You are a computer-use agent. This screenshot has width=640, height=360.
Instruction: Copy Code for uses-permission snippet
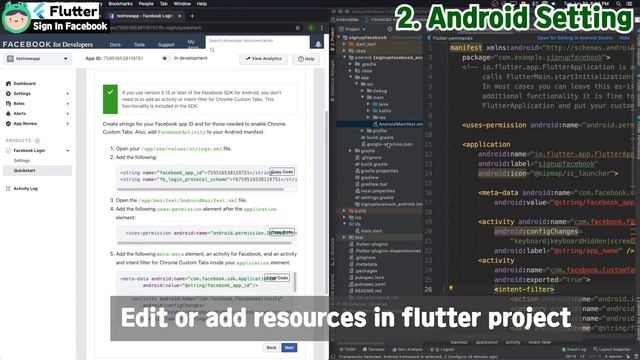coord(282,232)
